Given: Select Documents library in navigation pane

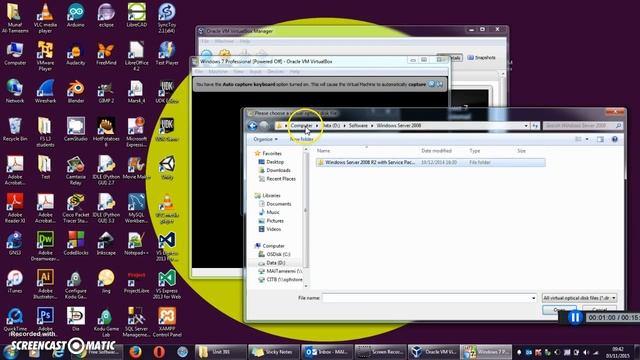Looking at the screenshot, I should [x=275, y=204].
